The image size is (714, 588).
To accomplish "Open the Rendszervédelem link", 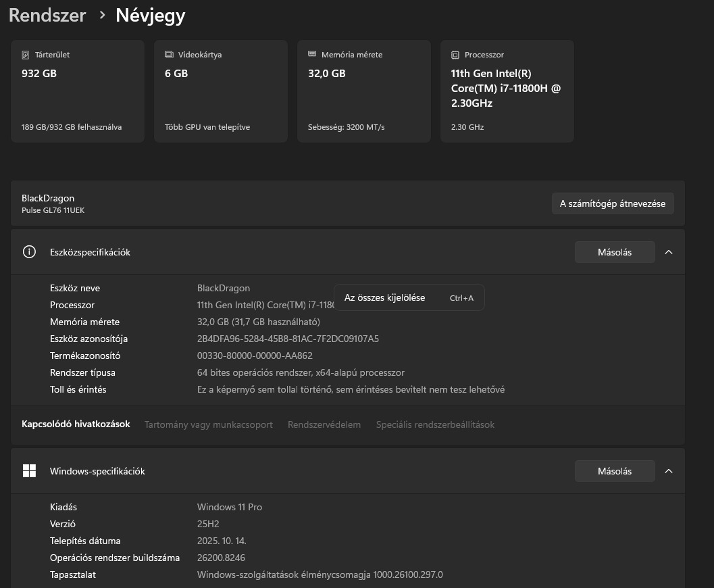I will 324,424.
